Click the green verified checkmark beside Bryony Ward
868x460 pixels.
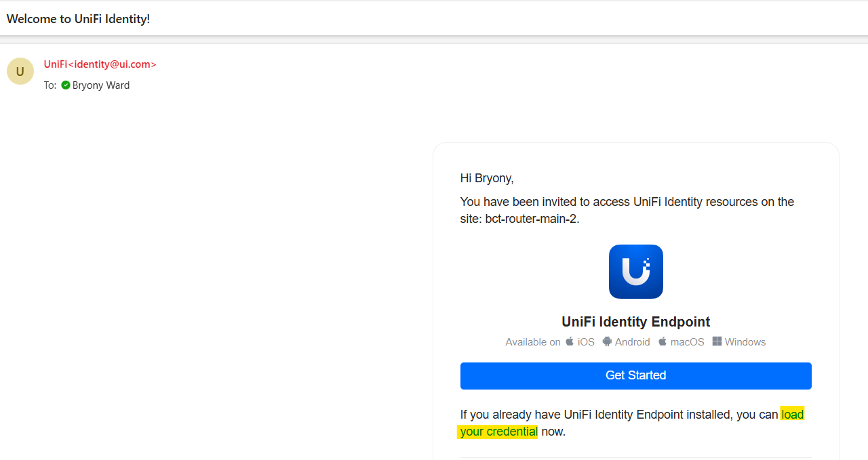point(66,85)
